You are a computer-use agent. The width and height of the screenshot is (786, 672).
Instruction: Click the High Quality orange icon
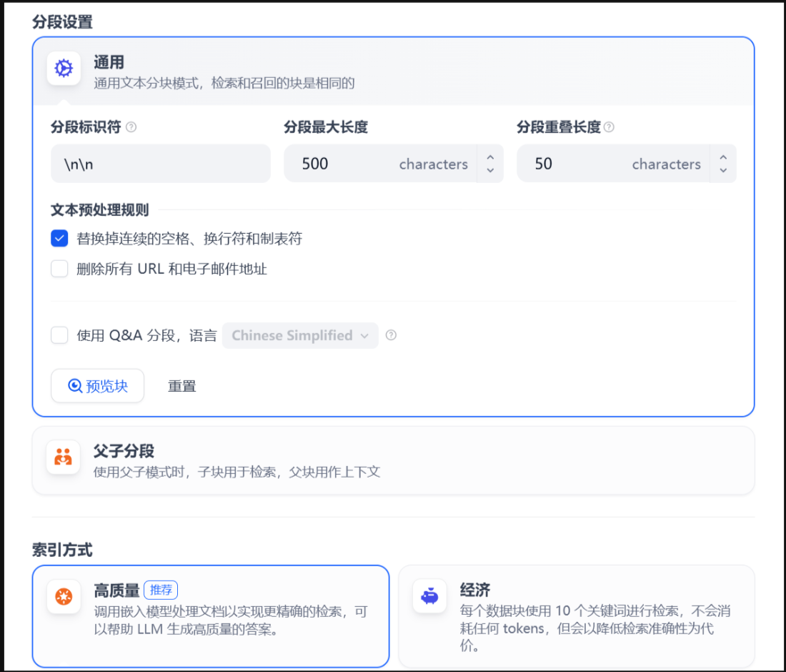tap(64, 596)
